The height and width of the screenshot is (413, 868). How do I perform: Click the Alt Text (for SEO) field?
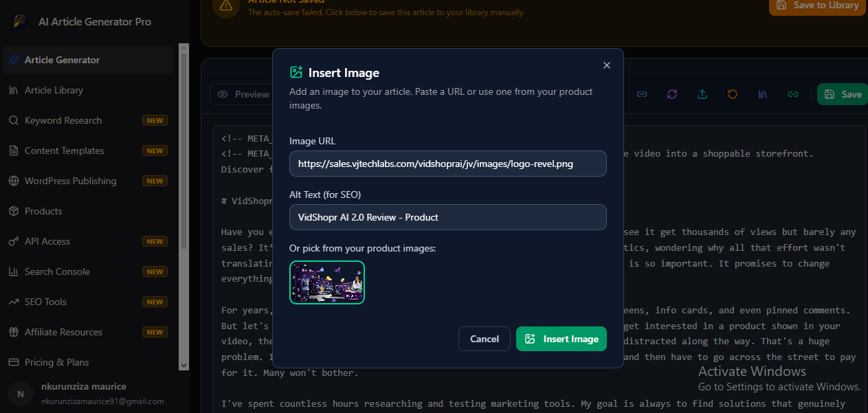pos(448,217)
